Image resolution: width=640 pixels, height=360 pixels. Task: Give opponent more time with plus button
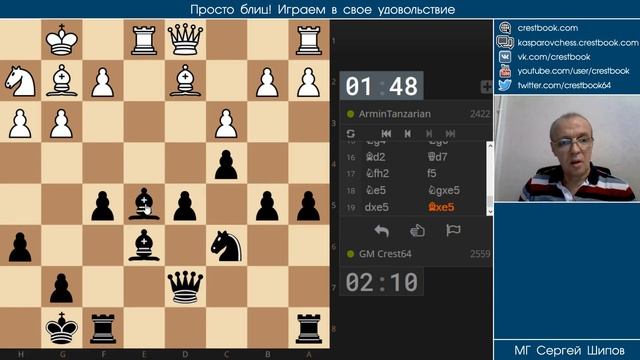pos(486,87)
